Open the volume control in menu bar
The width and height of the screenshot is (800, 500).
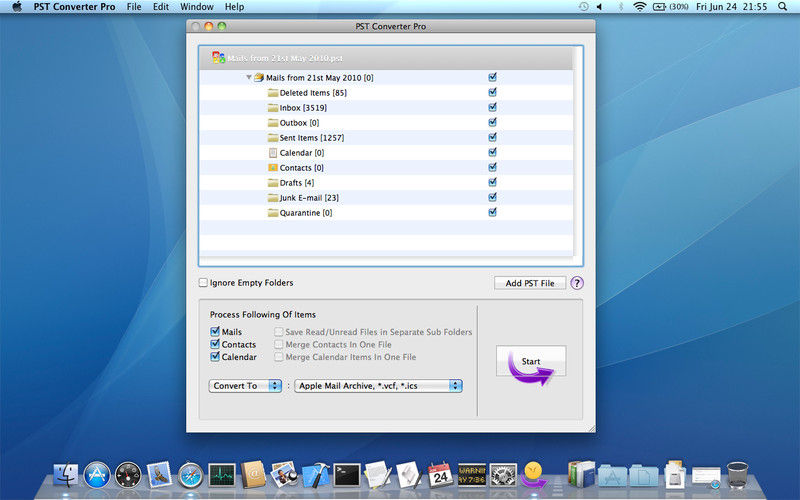[600, 7]
